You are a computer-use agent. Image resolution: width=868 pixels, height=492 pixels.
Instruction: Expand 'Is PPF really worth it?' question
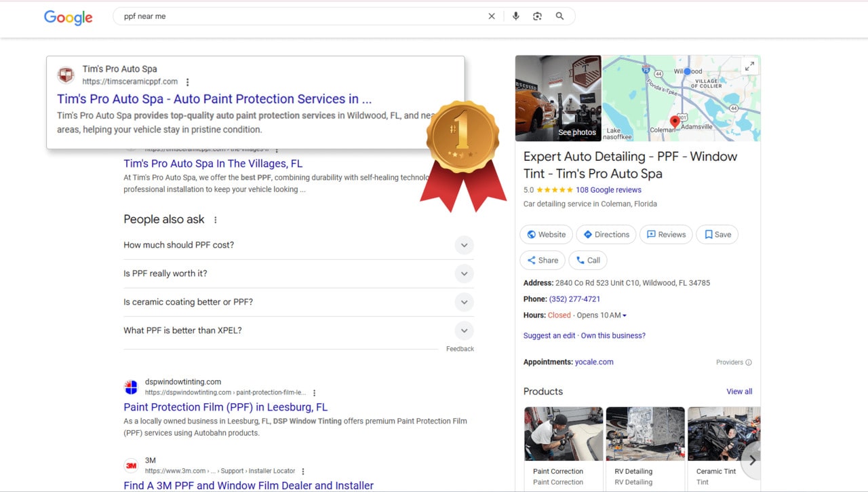[298, 273]
